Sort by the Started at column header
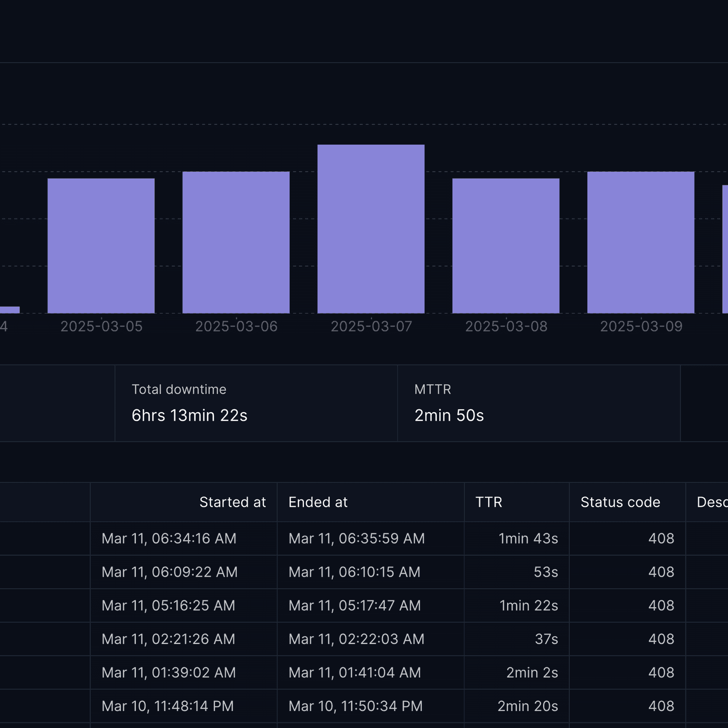Image resolution: width=728 pixels, height=728 pixels. point(232,502)
